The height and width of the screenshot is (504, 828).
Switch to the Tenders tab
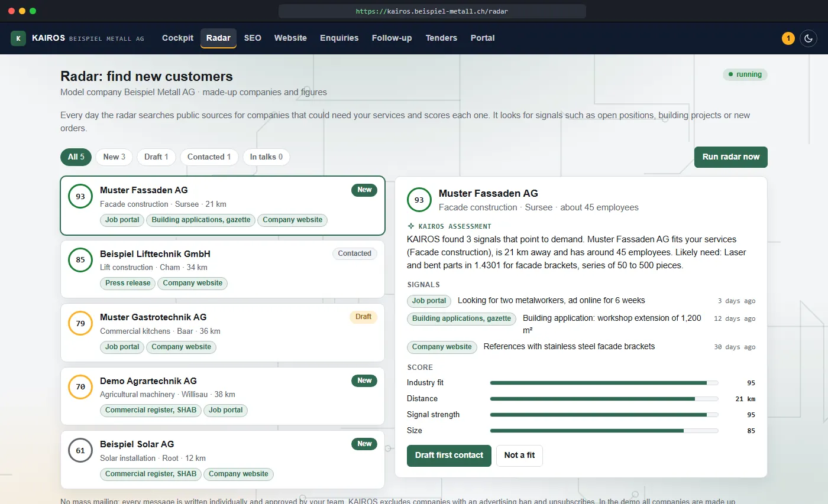[441, 38]
